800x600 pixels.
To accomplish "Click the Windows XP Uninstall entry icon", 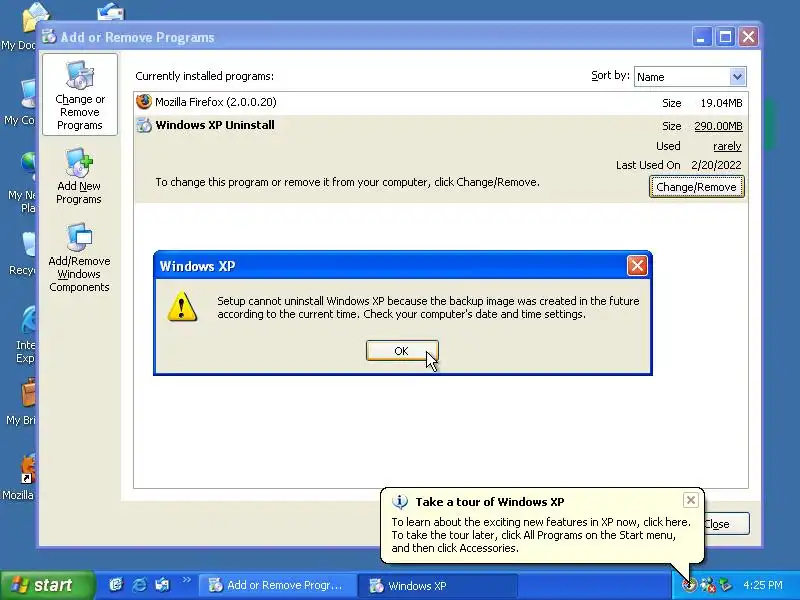I will point(144,125).
